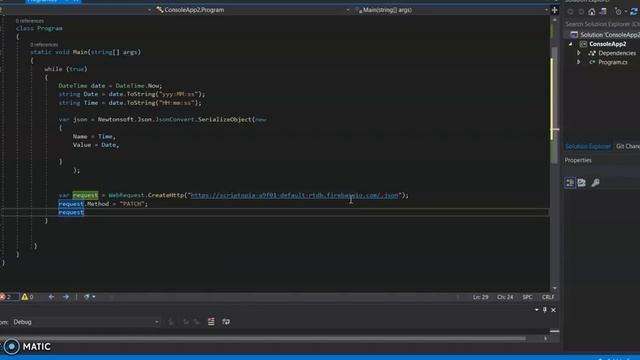
Task: Click the editor scroll up arrow
Action: 554,20
